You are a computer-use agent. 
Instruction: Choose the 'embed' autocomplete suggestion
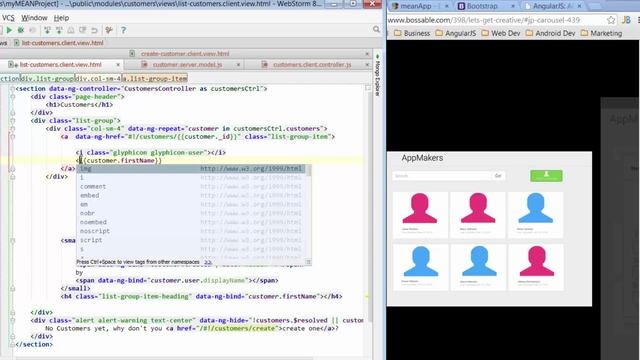[x=191, y=196]
